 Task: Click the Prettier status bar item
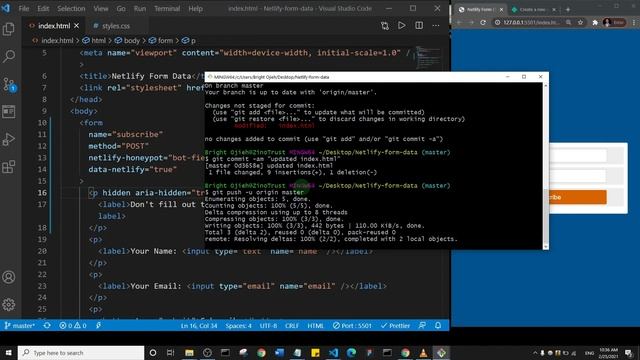395,325
